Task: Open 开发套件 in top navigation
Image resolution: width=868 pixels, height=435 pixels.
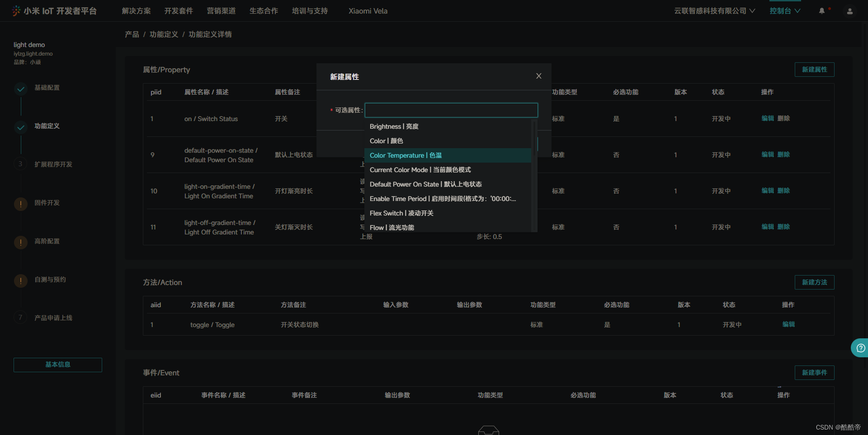Action: (x=179, y=11)
